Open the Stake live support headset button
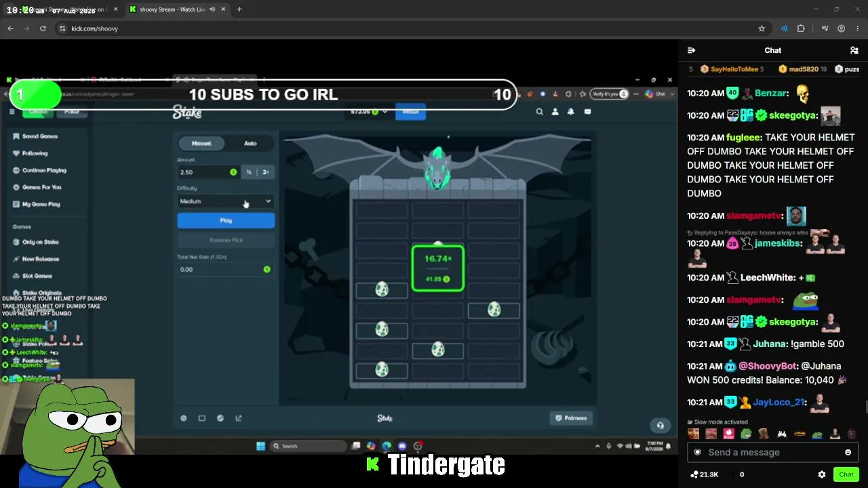 [x=660, y=426]
